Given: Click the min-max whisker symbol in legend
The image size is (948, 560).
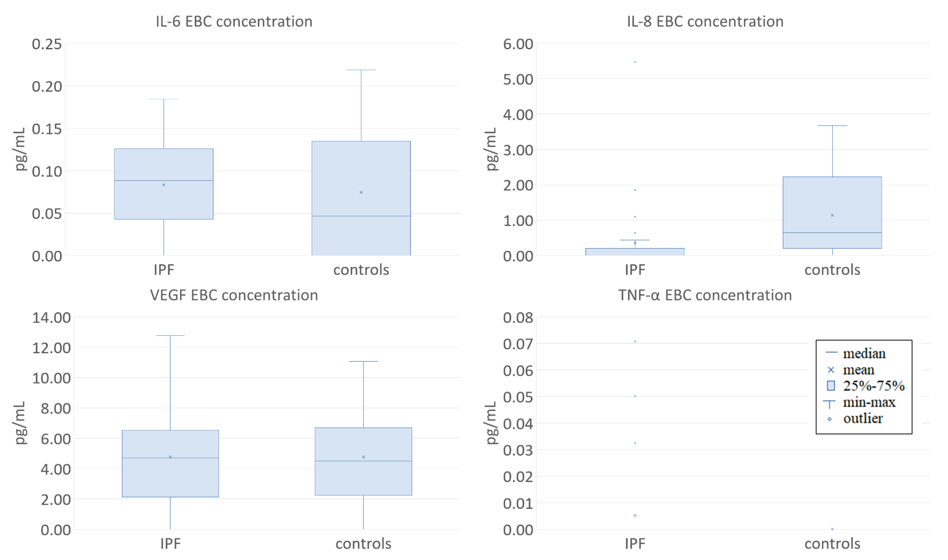Looking at the screenshot, I should click(829, 404).
